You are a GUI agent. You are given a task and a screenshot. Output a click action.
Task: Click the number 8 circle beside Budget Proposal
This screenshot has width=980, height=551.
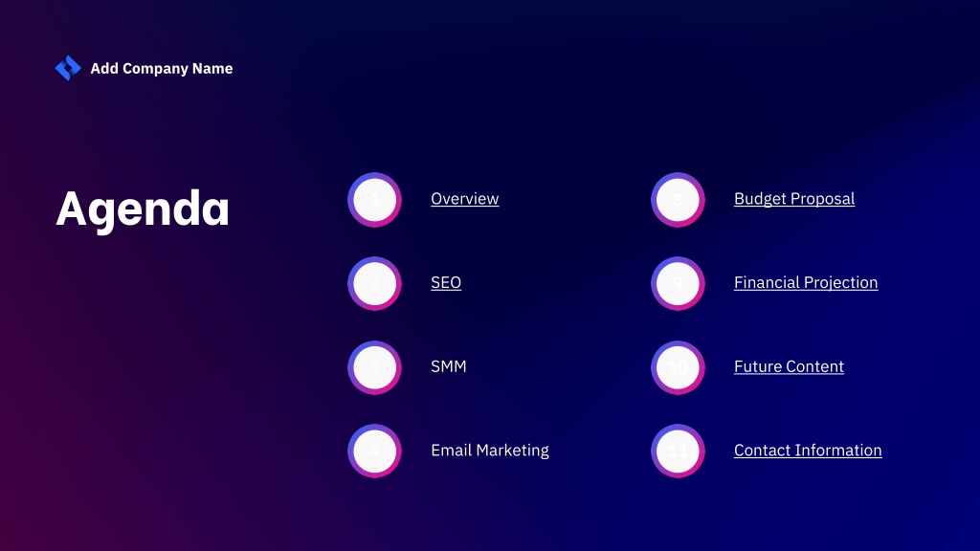(678, 200)
